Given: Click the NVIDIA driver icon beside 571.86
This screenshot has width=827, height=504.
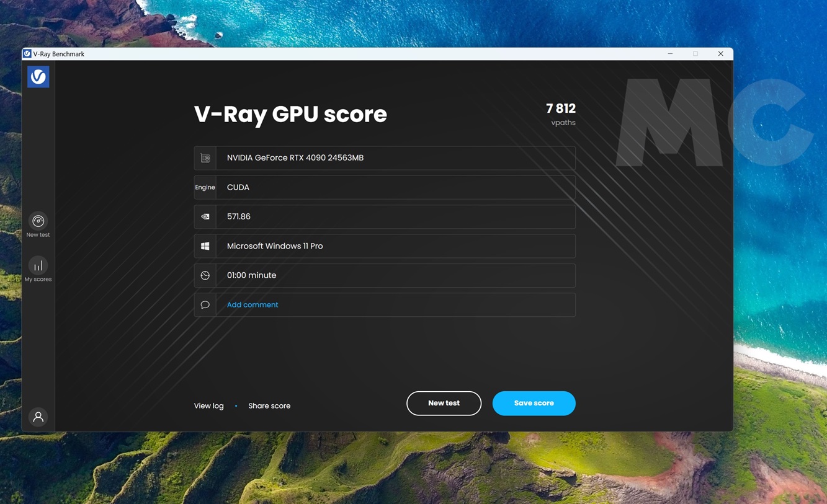Looking at the screenshot, I should [205, 217].
